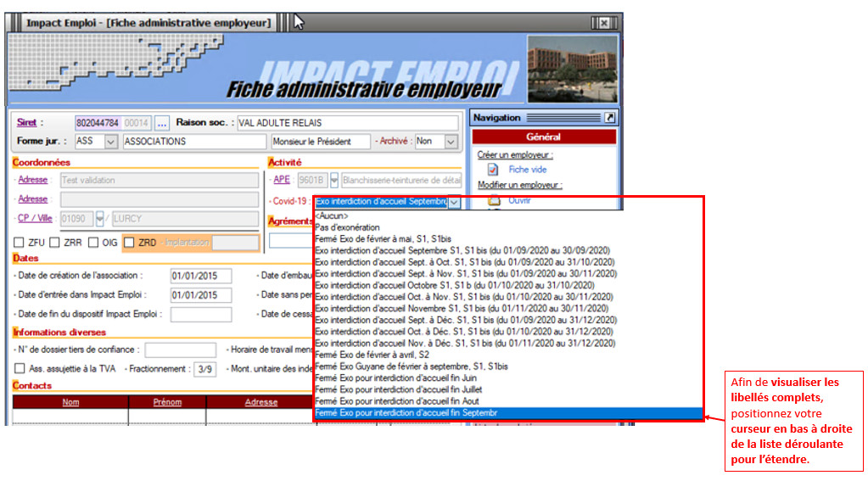Click the Général navigation tab
Image resolution: width=868 pixels, height=481 pixels.
tap(544, 137)
